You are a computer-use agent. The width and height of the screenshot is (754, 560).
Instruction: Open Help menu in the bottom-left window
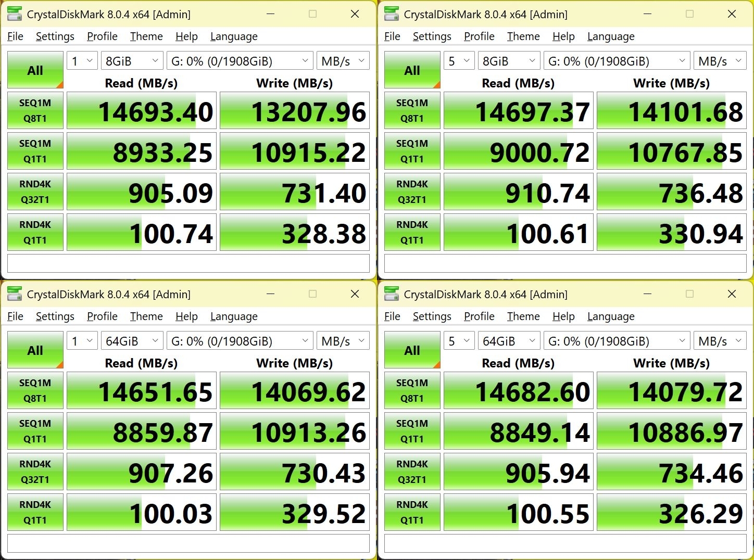(x=186, y=316)
